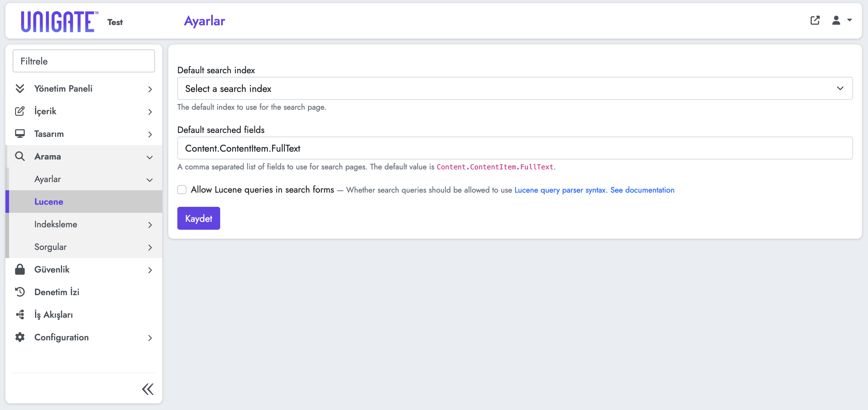Open Yönetim Paneli menu label
Screen dimensions: 868x410
tap(63, 89)
